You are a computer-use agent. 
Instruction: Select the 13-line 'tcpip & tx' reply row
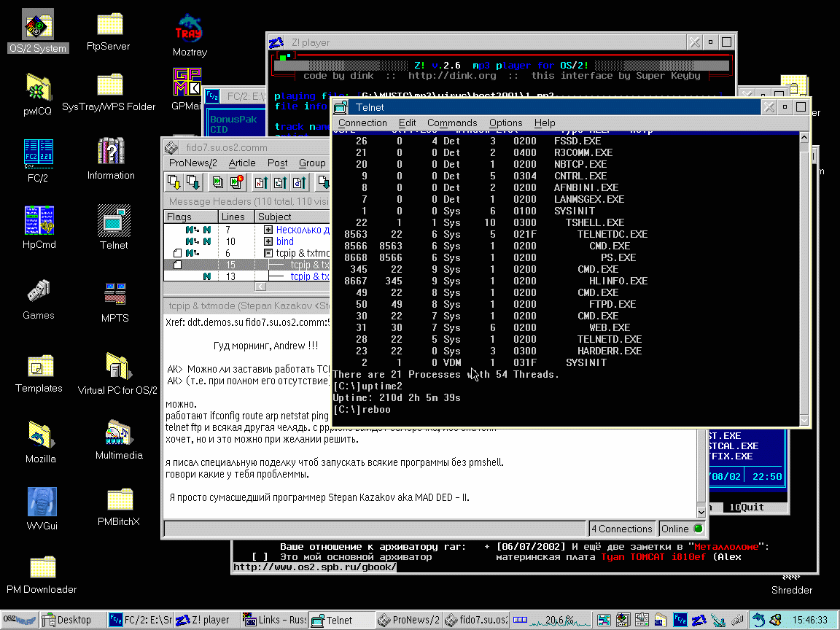click(x=247, y=276)
